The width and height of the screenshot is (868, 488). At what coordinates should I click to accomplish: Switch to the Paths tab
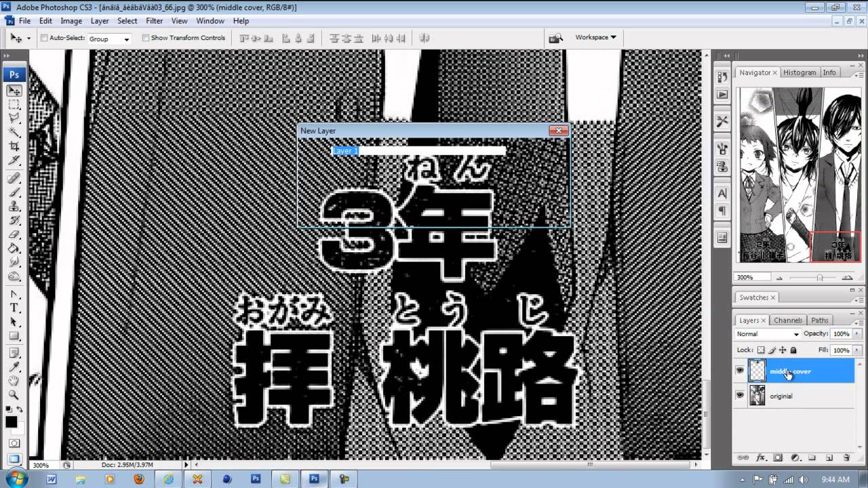coord(820,321)
